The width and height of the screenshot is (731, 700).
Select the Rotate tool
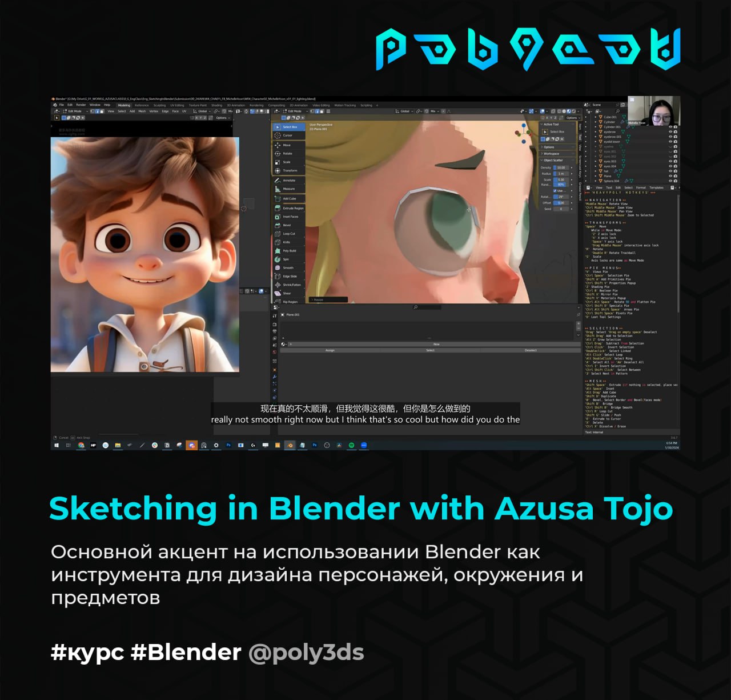pos(288,154)
